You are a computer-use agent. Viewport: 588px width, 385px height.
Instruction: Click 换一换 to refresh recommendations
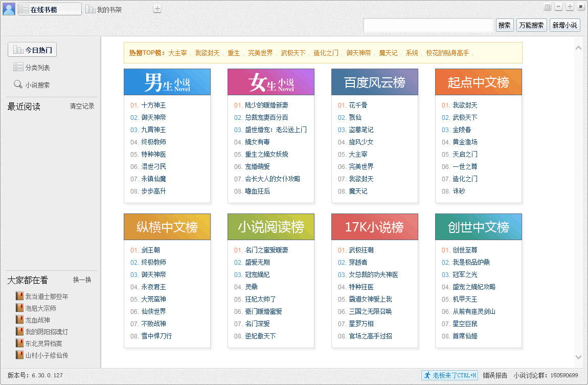click(x=82, y=280)
